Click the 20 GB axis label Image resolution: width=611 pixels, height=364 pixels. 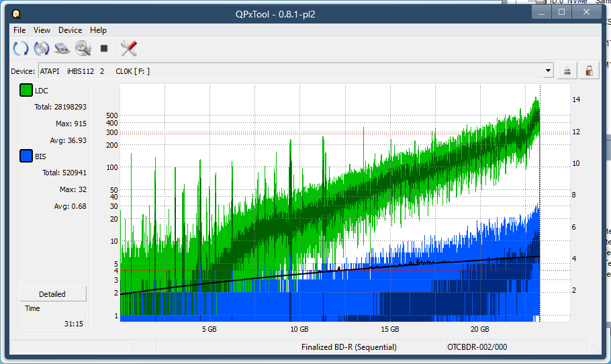tap(479, 329)
